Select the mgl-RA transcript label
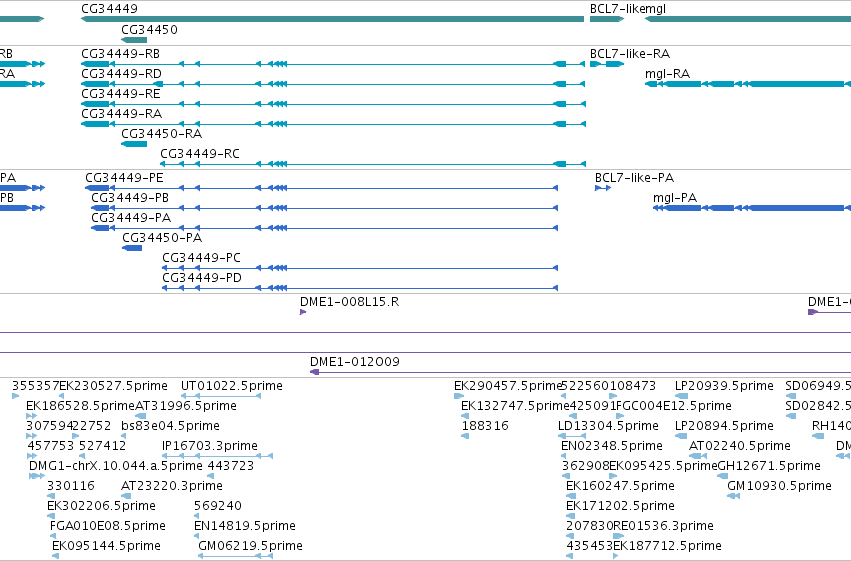 coord(667,73)
